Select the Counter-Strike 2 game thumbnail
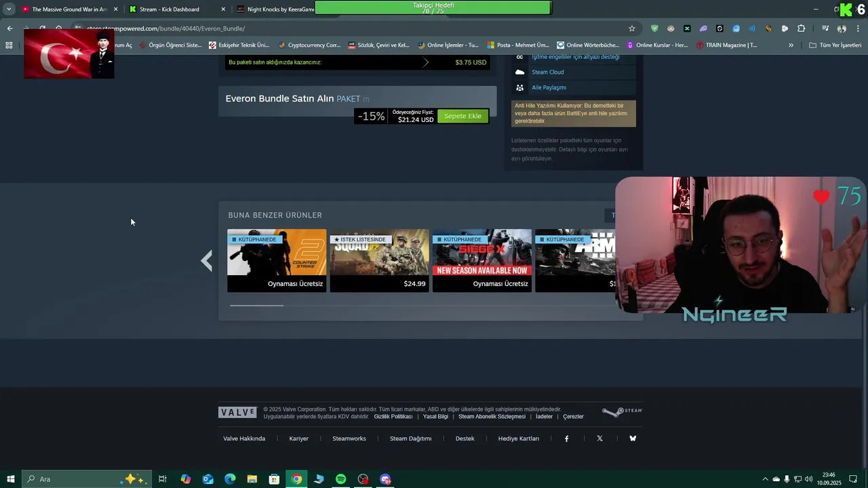This screenshot has height=488, width=868. [277, 252]
